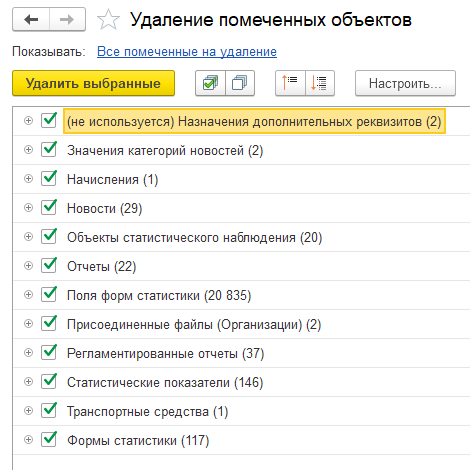Uncheck all items with the empty-boxes icon
Image resolution: width=470 pixels, height=470 pixels.
click(240, 83)
